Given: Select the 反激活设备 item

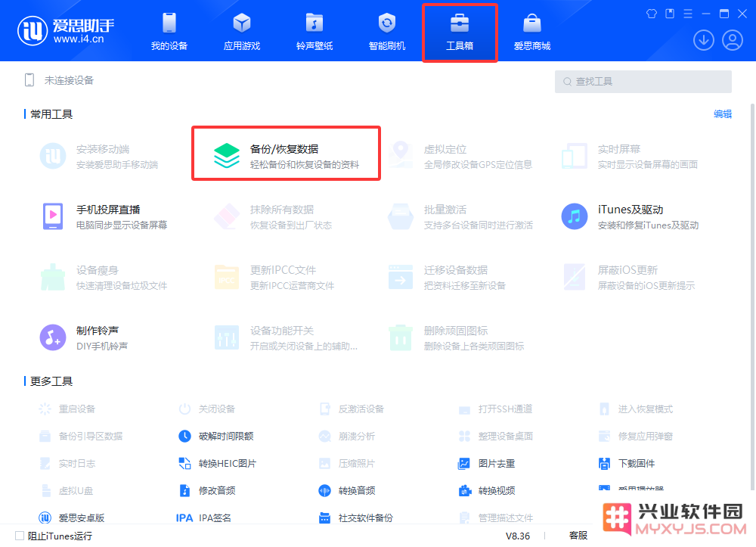Looking at the screenshot, I should (351, 409).
